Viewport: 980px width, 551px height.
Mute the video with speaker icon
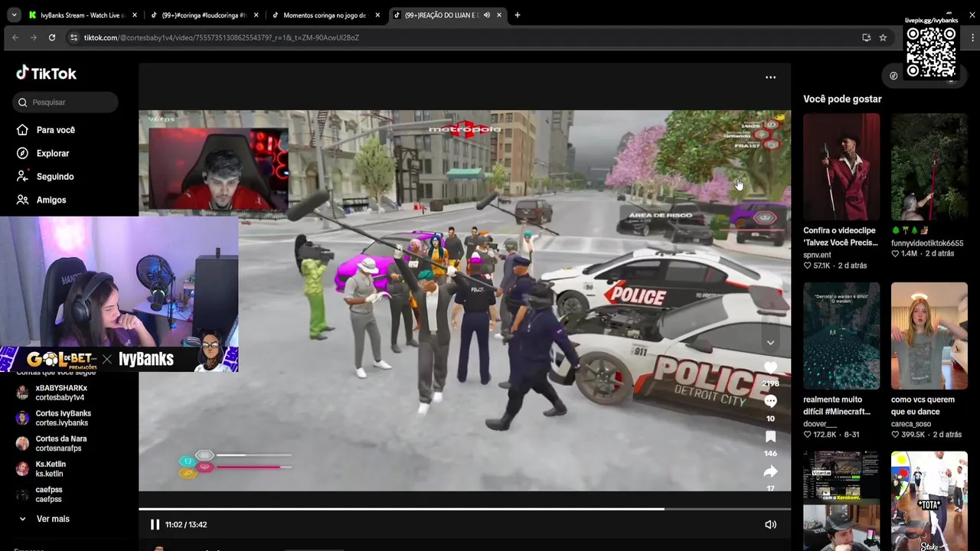tap(770, 524)
